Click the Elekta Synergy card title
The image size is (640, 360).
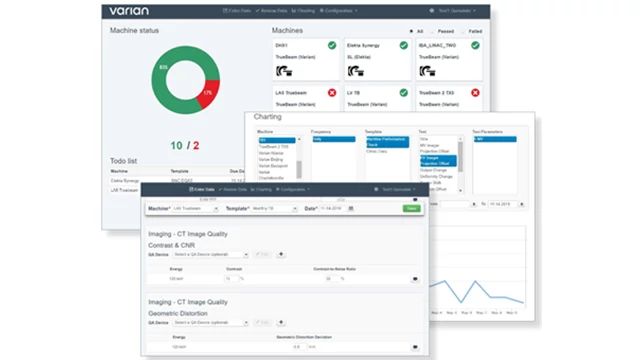click(363, 45)
